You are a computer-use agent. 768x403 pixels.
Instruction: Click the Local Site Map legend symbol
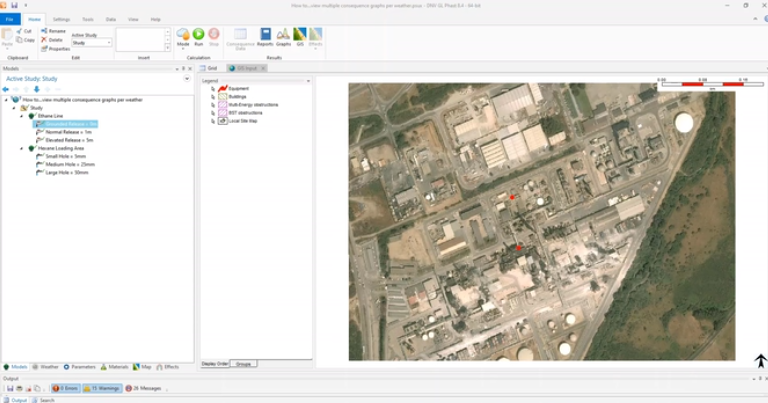[x=222, y=121]
